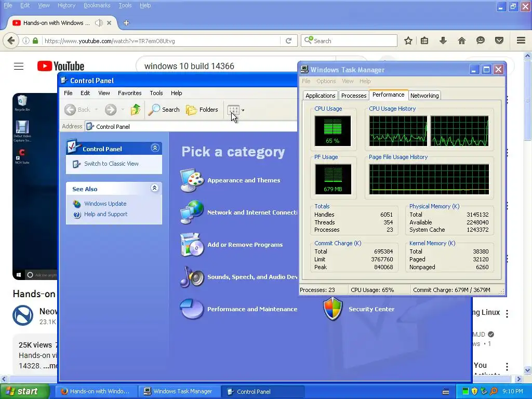Open the Sounds, Speech, and Audio Devices icon
The width and height of the screenshot is (532, 399).
point(192,277)
